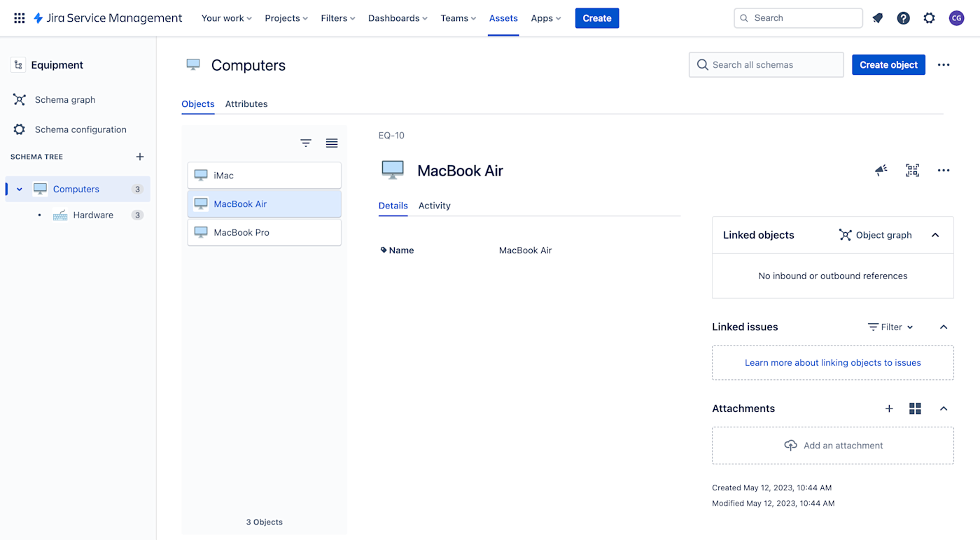Viewport: 980px width, 540px height.
Task: Click the EQ-10 object key
Action: click(x=391, y=136)
